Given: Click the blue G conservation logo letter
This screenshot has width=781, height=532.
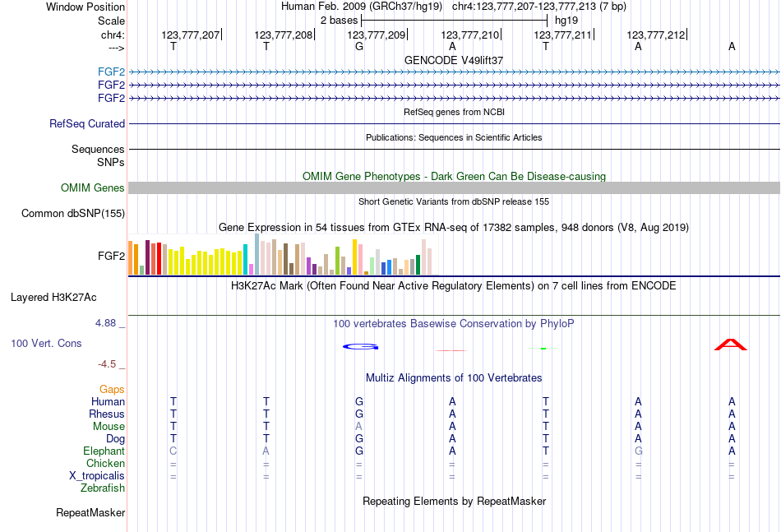Looking at the screenshot, I should tap(361, 347).
